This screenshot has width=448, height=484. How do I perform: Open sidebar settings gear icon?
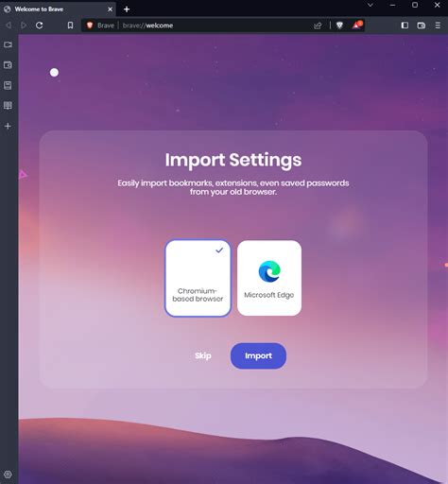(8, 475)
